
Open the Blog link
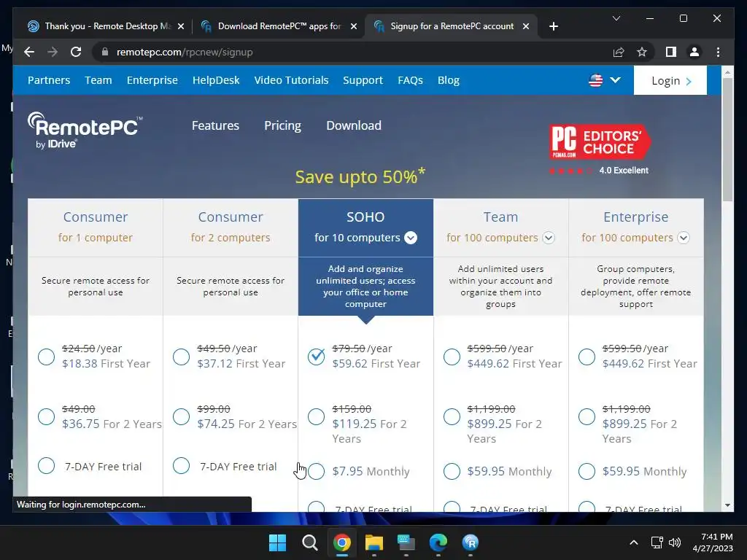449,80
